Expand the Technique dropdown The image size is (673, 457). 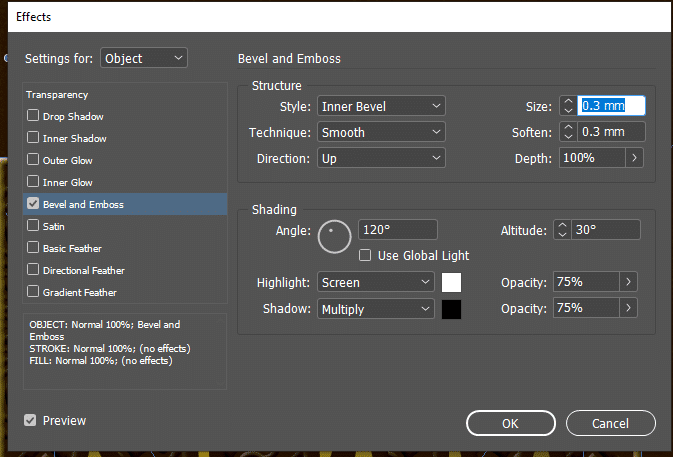point(381,132)
